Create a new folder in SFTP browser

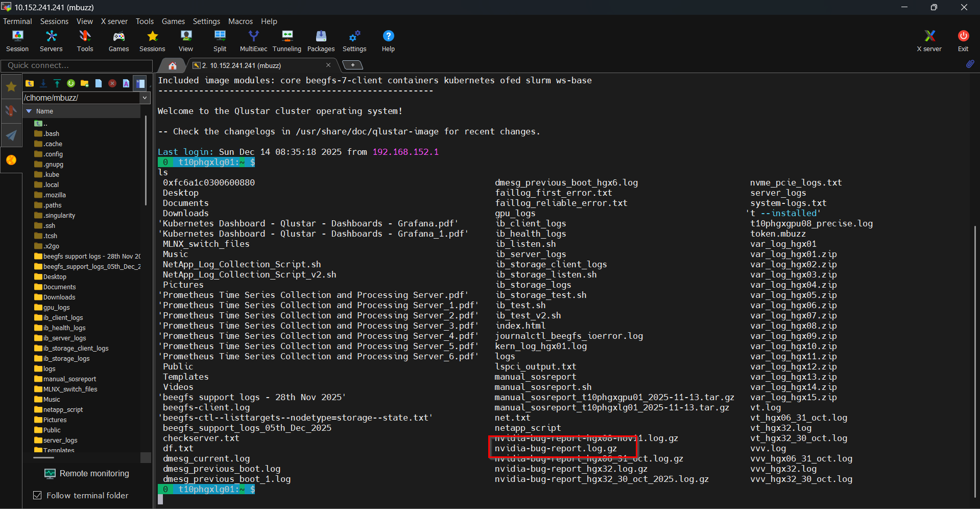click(85, 83)
